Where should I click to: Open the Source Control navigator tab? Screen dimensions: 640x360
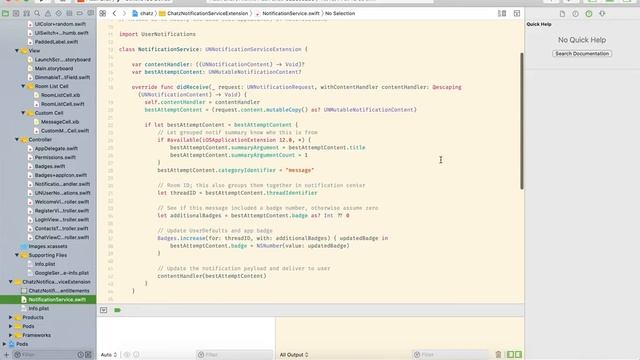(x=16, y=13)
